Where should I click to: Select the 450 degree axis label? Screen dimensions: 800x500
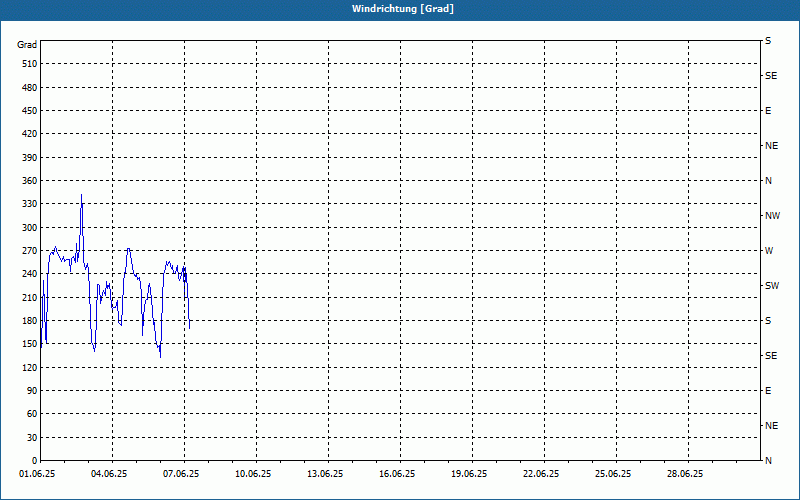(29, 111)
